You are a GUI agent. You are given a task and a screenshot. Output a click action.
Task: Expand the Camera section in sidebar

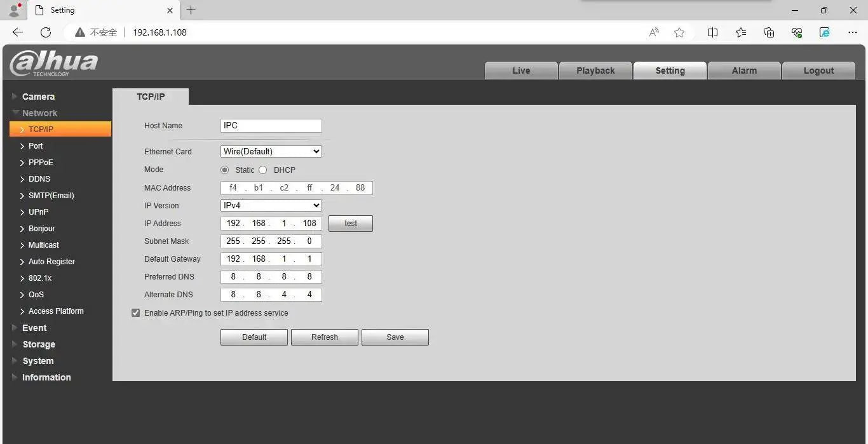[x=38, y=97]
